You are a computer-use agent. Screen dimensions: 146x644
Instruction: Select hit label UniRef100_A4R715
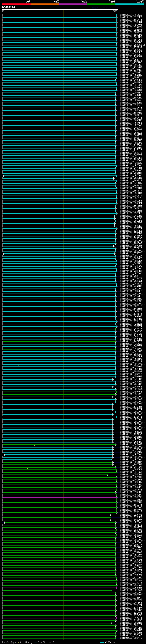[x=131, y=208]
